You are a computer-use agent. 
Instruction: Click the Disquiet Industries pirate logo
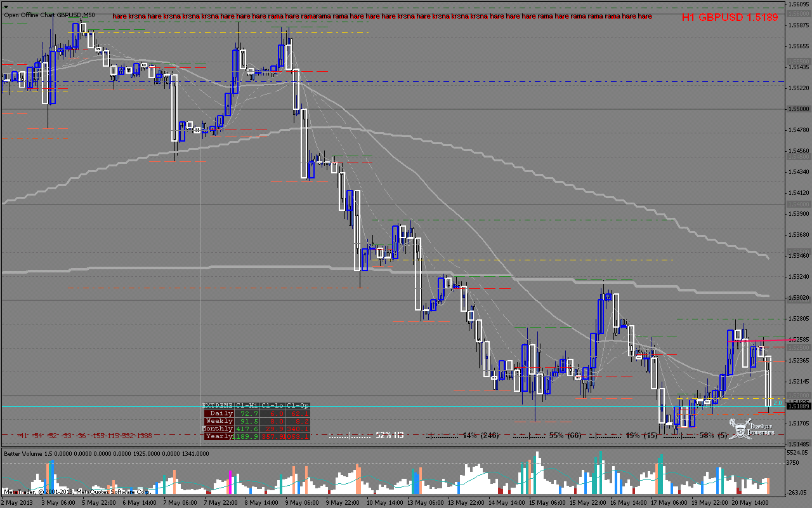click(x=751, y=429)
